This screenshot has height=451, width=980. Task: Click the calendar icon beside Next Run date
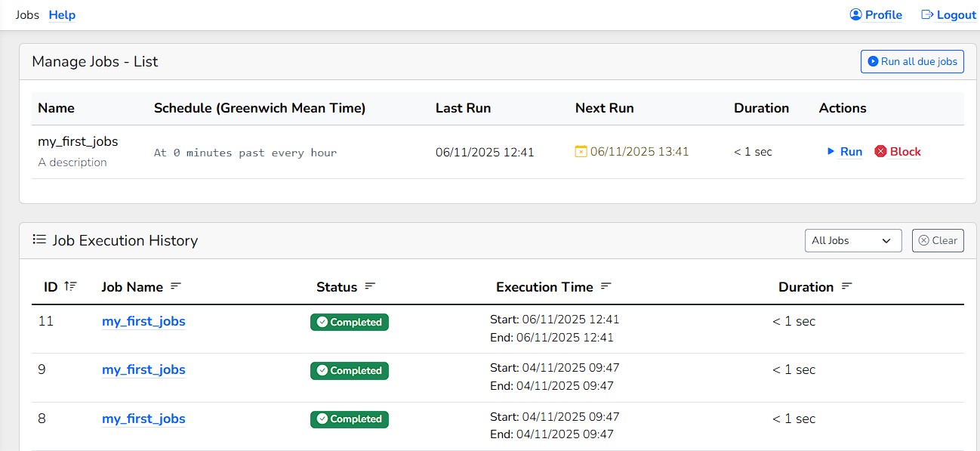tap(581, 152)
